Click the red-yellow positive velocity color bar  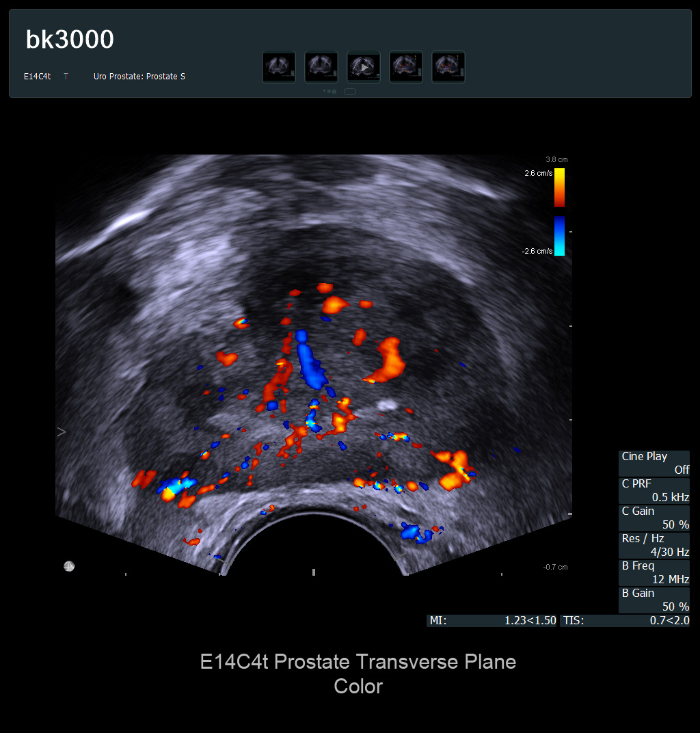click(x=559, y=187)
